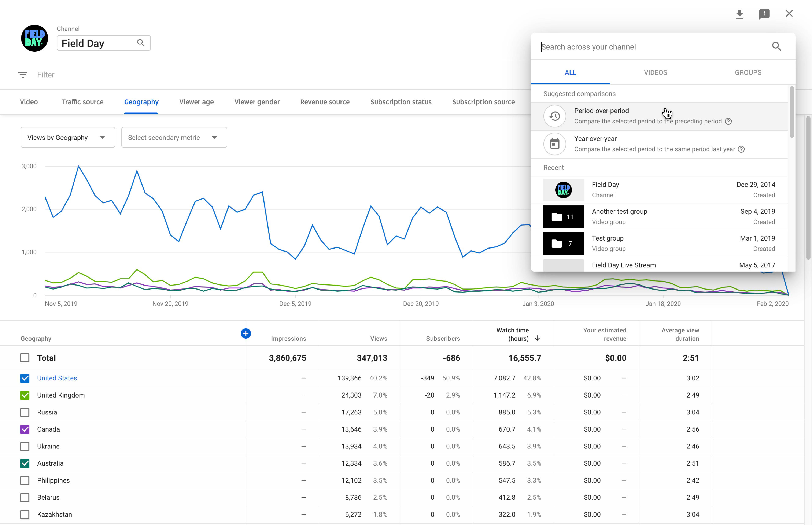Click the Philippines country name
812x525 pixels.
53,481
